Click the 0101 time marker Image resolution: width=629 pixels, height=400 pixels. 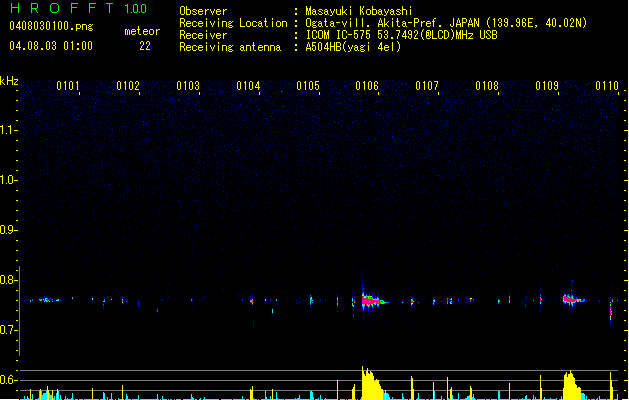coord(67,86)
